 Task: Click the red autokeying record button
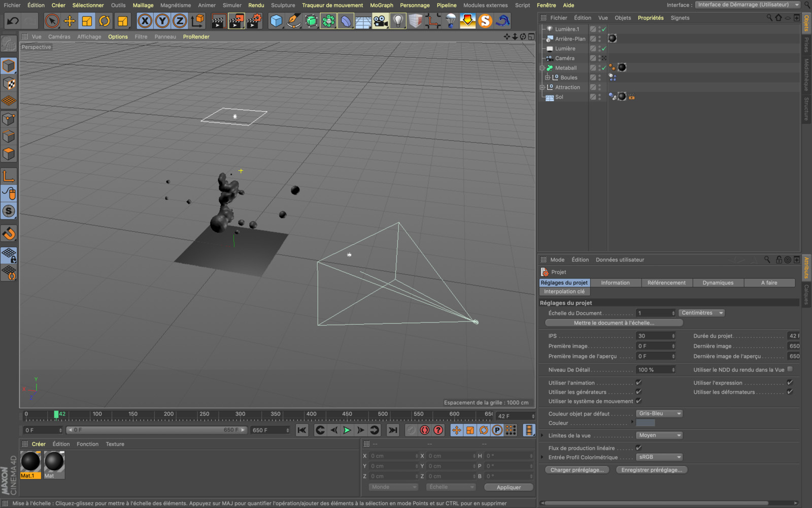(425, 430)
